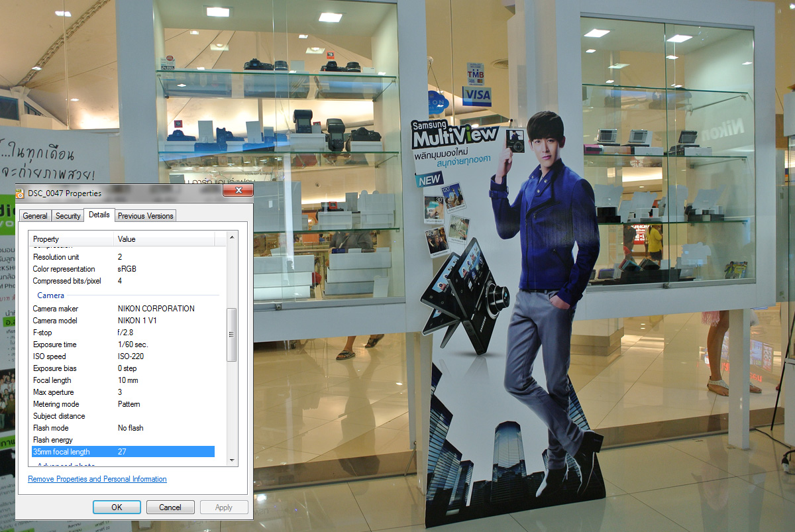795x532 pixels.
Task: Click the scrollbar up arrow in property list
Action: point(232,237)
